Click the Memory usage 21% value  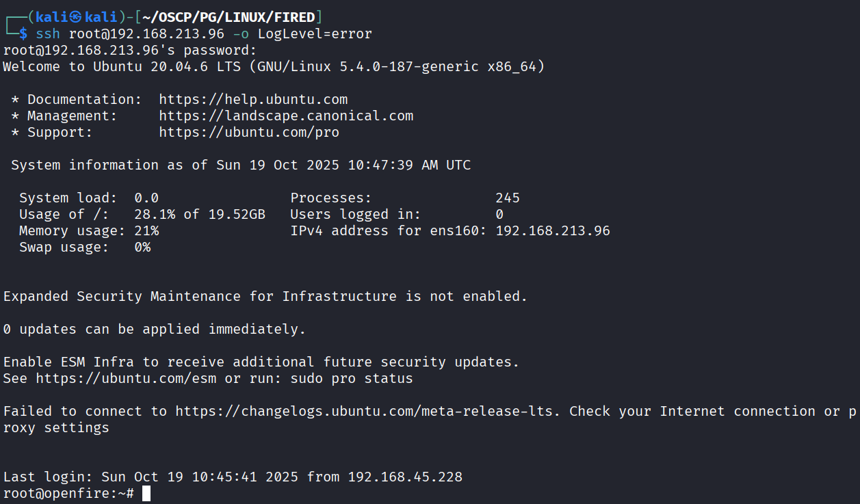click(x=146, y=231)
